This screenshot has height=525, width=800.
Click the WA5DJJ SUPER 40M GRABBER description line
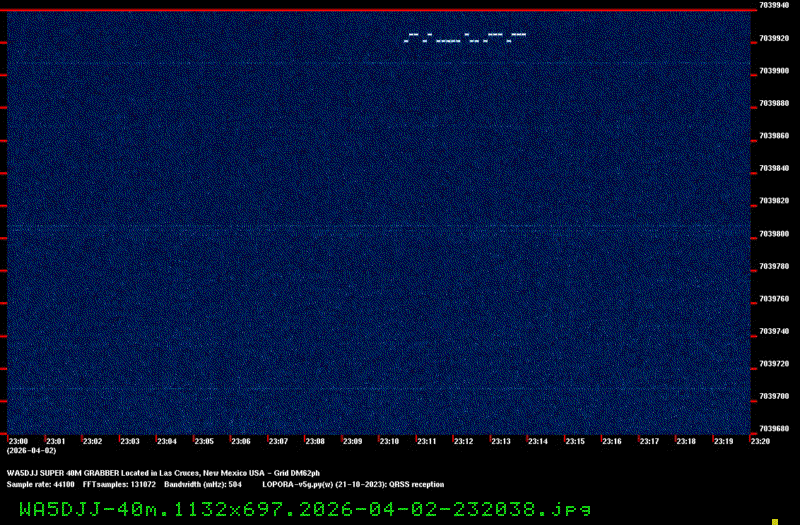point(163,473)
